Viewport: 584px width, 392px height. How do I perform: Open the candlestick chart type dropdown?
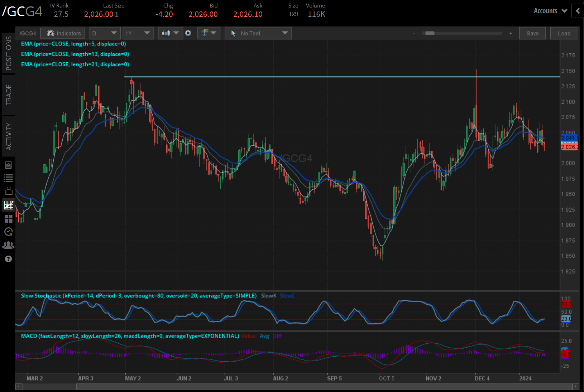click(x=171, y=33)
